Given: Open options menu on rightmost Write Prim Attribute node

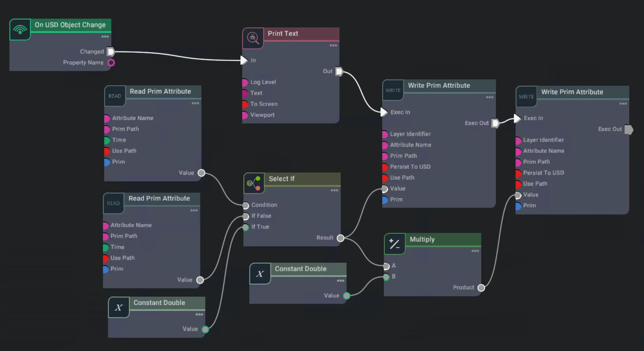Looking at the screenshot, I should (x=623, y=103).
